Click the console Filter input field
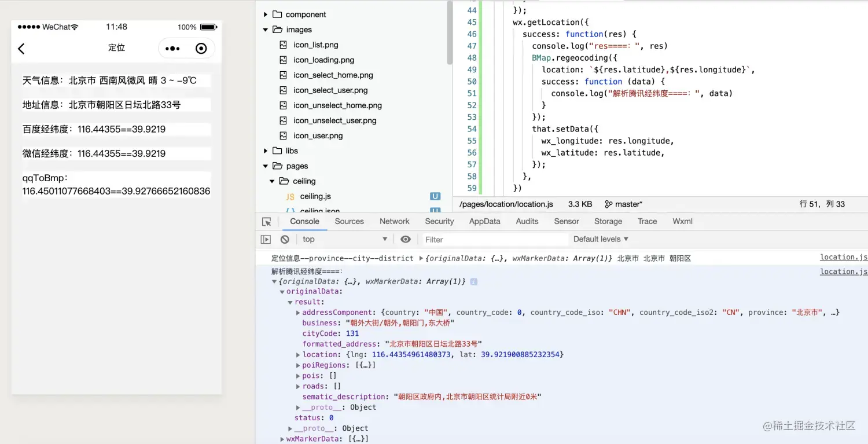Screen dimensions: 868x444 pyautogui.click(x=495, y=239)
